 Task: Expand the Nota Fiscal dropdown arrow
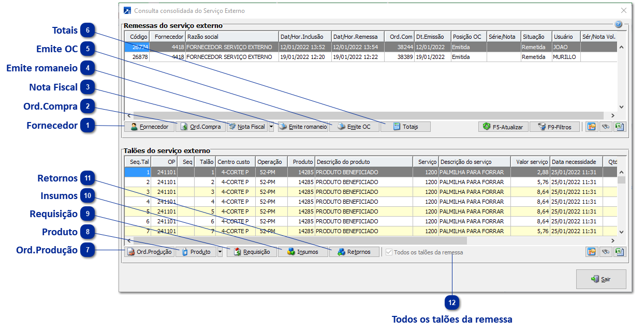[x=272, y=127]
